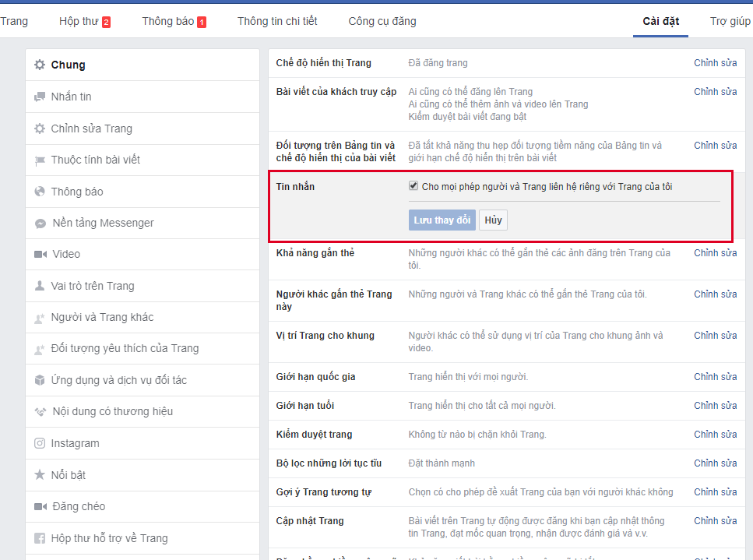
Task: Open the Công cụ đăng tab
Action: pos(382,21)
